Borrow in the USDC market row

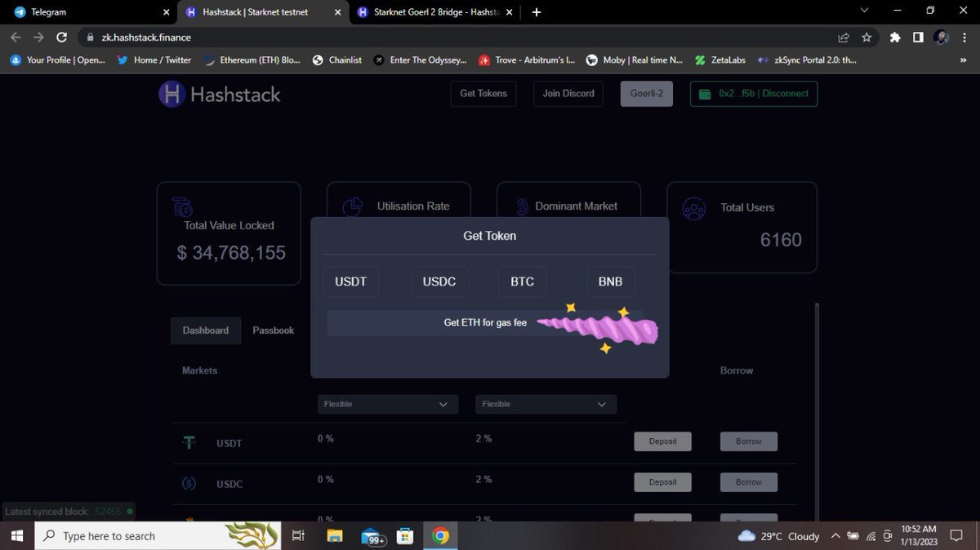pos(749,482)
